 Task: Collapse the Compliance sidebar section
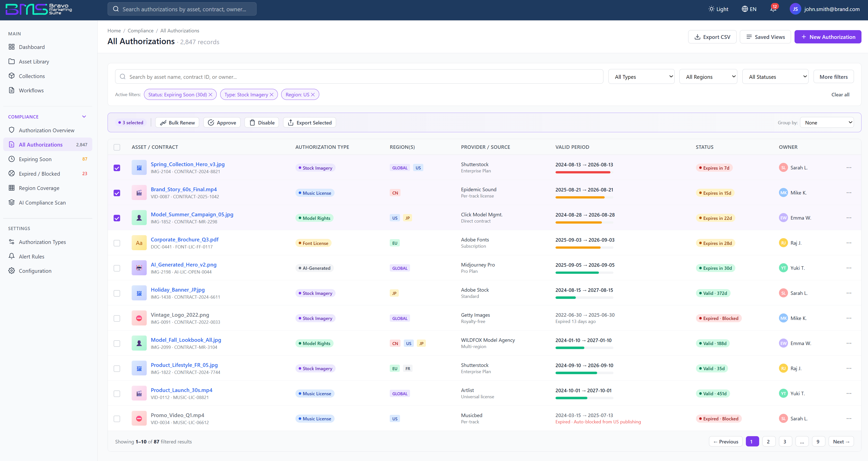coord(84,117)
